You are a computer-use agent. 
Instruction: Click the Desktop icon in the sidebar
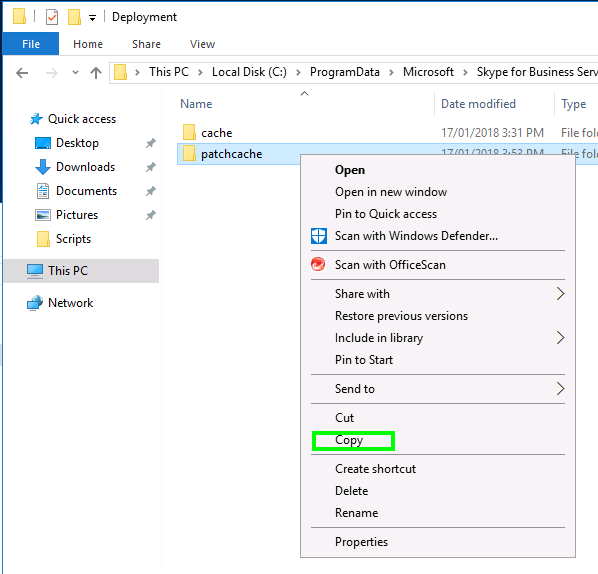point(43,143)
